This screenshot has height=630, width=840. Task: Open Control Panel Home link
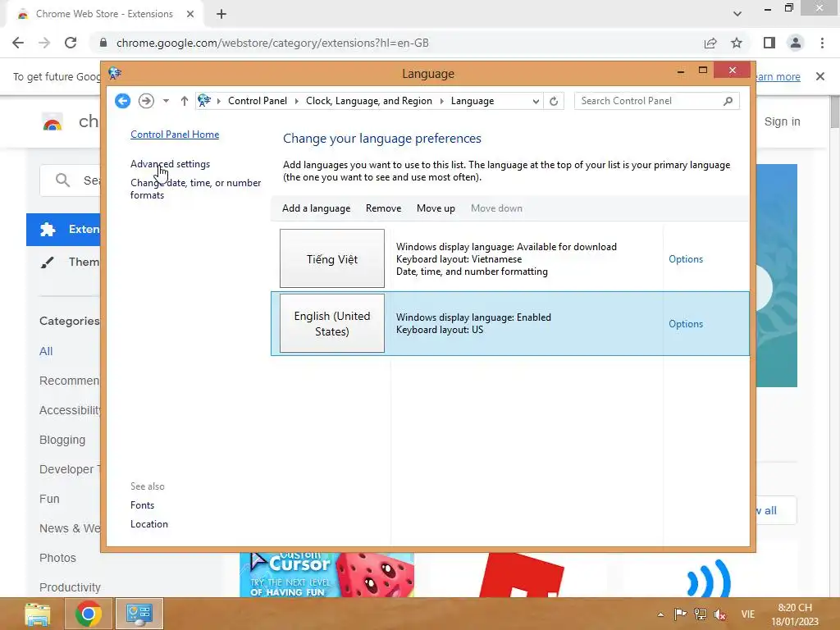(x=175, y=135)
